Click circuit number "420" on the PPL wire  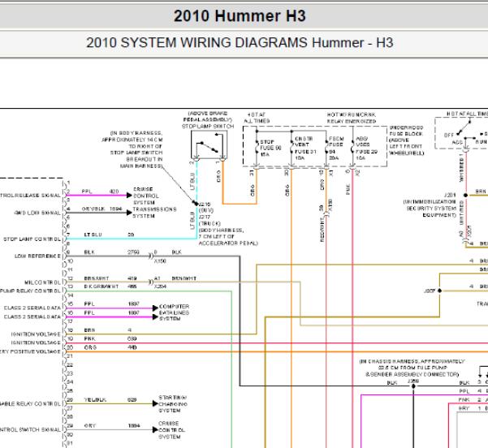[x=114, y=192]
